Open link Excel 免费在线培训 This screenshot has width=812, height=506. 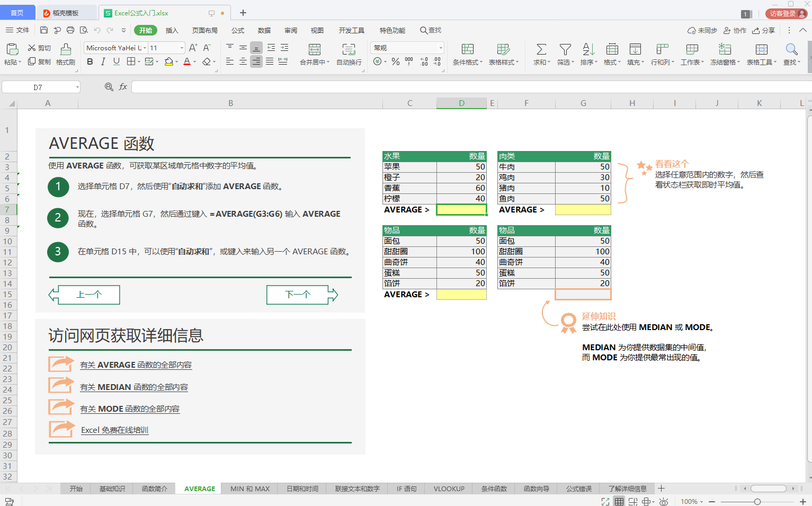click(x=115, y=430)
